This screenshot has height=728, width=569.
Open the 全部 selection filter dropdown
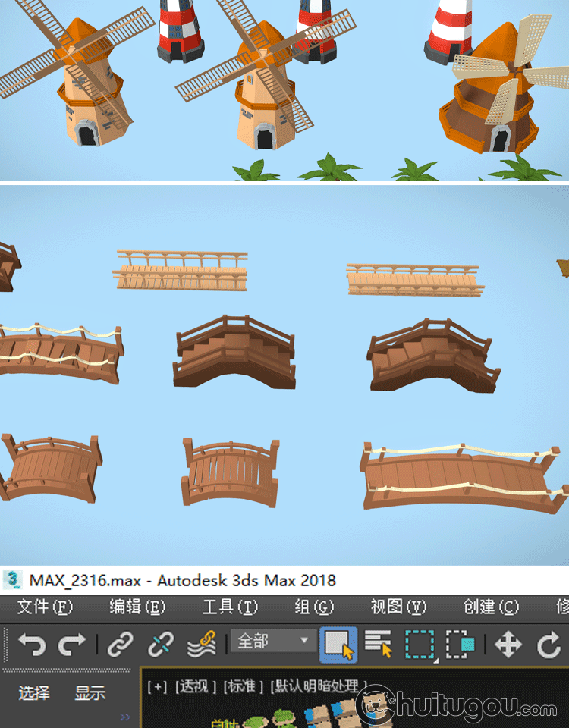pos(273,642)
